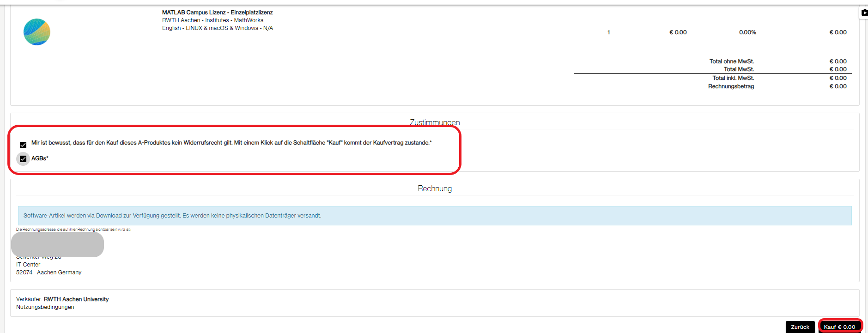Click the AGBs label text
The image size is (868, 333).
click(x=40, y=158)
